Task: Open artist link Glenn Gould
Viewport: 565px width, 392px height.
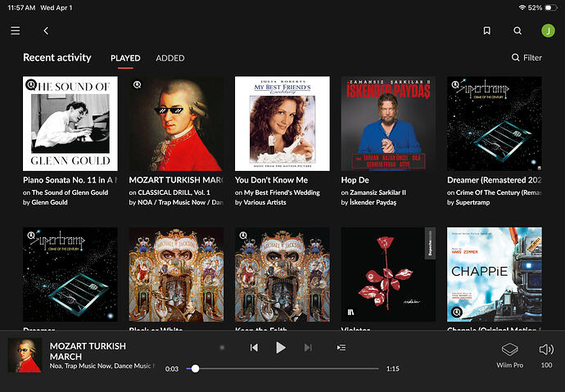Action: pos(49,202)
